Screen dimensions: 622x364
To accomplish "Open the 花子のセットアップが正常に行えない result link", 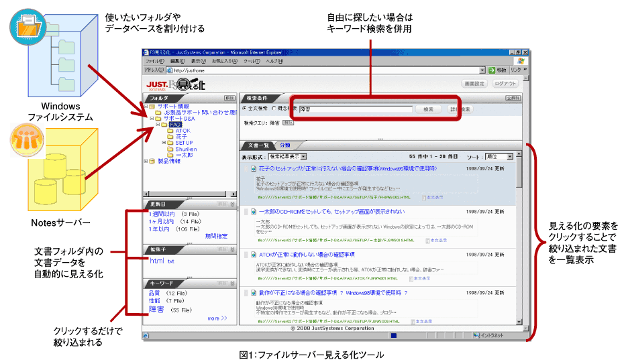I will pos(348,168).
